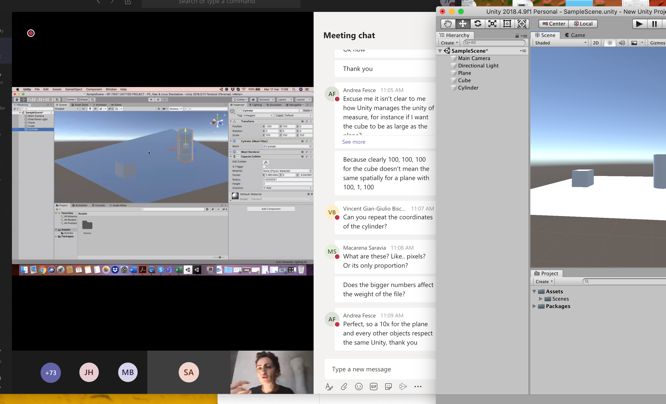Image resolution: width=666 pixels, height=404 pixels.
Task: Open the Shaded draw mode dropdown
Action: pyautogui.click(x=560, y=43)
